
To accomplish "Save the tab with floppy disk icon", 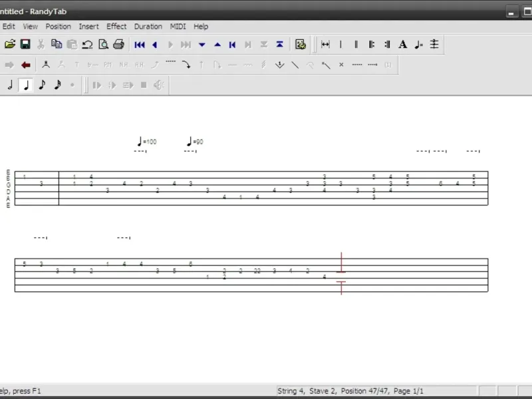I will (25, 44).
